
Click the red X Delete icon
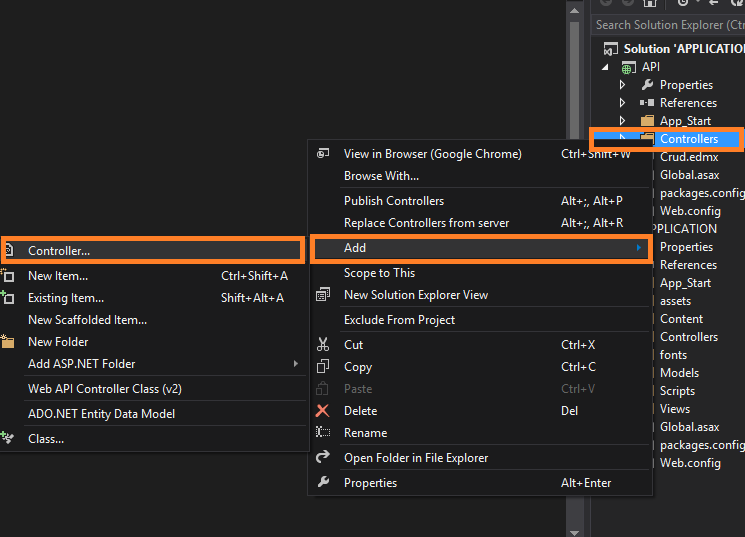click(323, 410)
